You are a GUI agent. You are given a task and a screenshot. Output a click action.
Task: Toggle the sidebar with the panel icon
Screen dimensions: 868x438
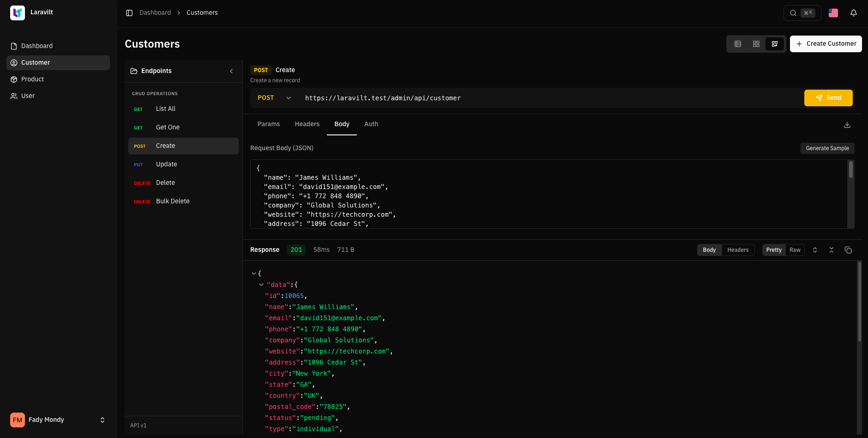129,12
